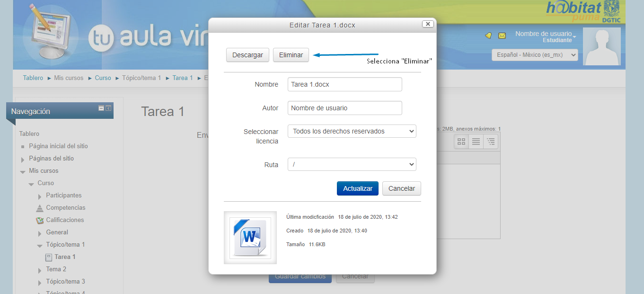Open the Ruta path dropdown
The width and height of the screenshot is (644, 294).
click(352, 164)
